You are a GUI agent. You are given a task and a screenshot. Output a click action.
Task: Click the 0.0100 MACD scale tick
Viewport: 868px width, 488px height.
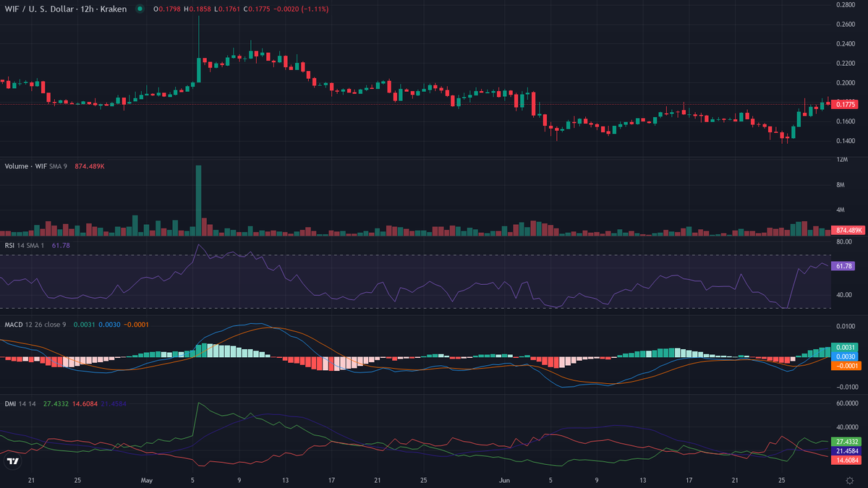(x=846, y=327)
